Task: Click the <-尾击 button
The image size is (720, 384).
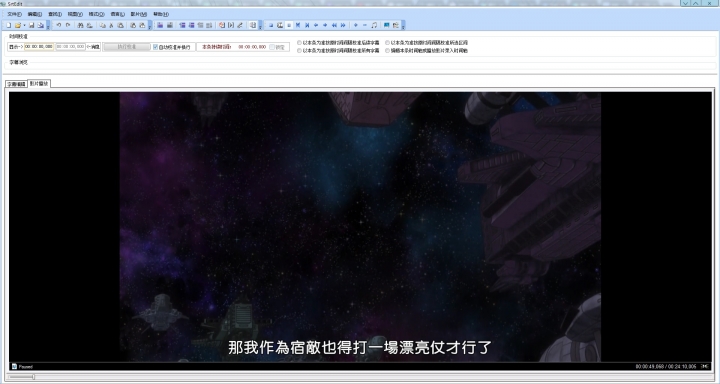Action: click(94, 47)
